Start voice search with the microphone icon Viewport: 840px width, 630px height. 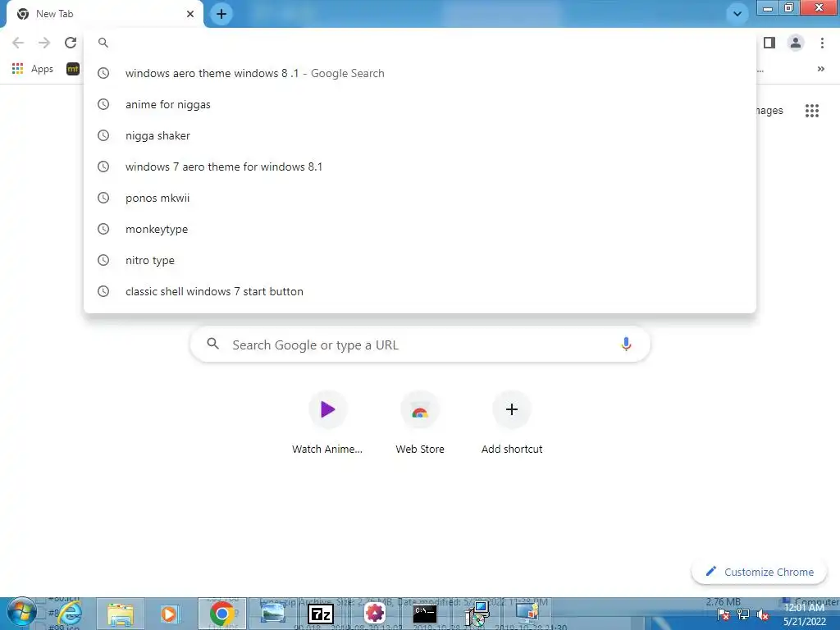tap(626, 345)
